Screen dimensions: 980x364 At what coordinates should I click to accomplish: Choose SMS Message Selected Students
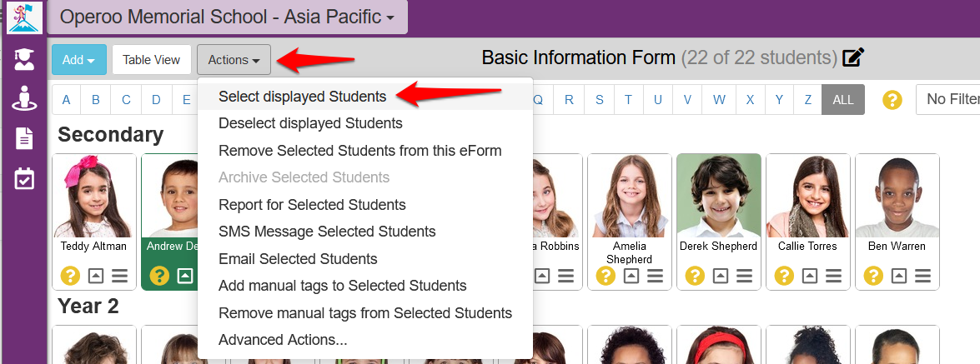point(365,232)
